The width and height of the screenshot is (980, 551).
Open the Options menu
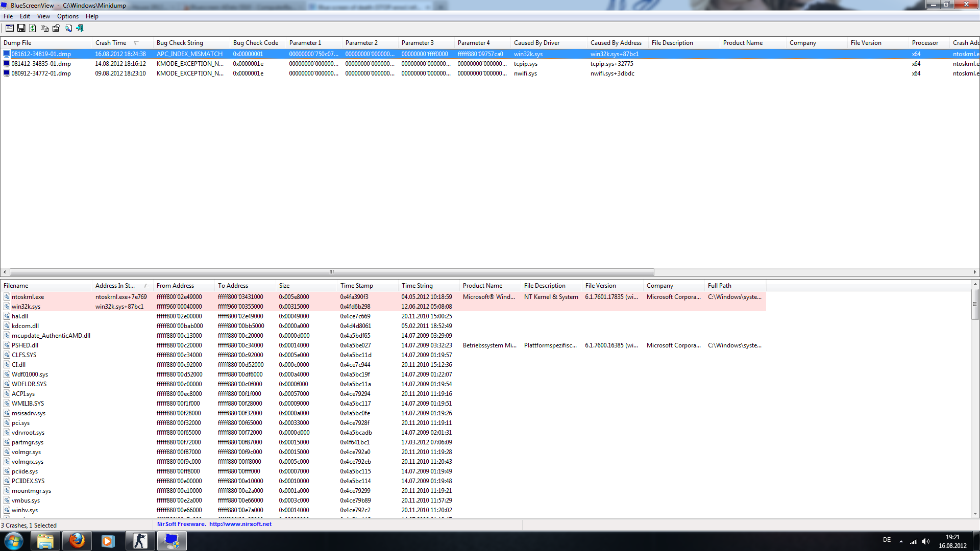point(67,16)
